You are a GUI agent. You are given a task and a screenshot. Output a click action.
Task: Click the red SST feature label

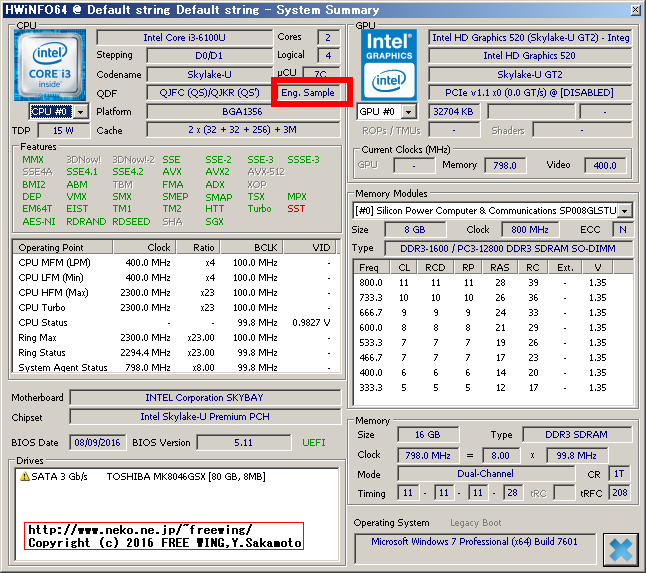click(x=296, y=209)
